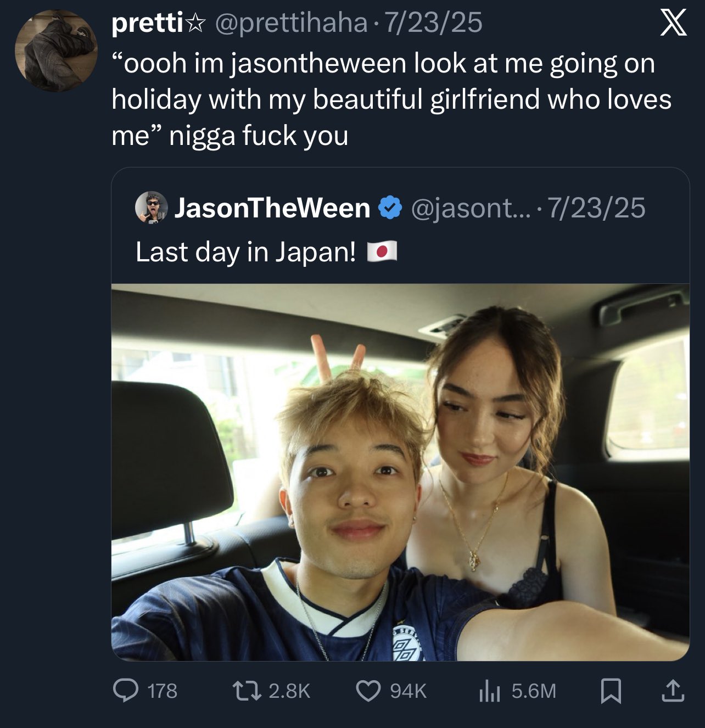
Task: Click the repost arrows icon
Action: pos(245,691)
